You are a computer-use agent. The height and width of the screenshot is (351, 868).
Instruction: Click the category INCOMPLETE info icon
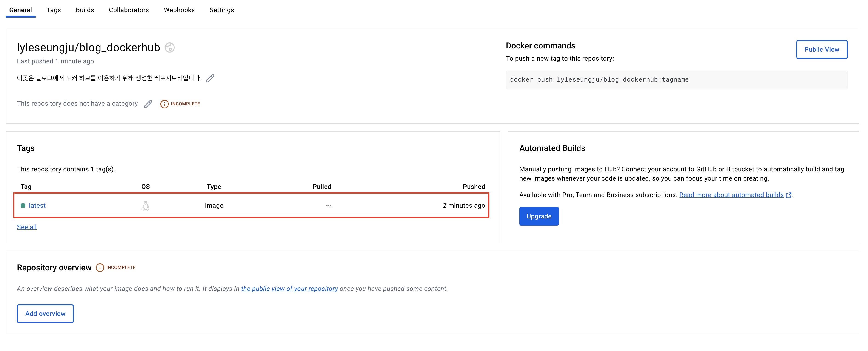click(164, 104)
